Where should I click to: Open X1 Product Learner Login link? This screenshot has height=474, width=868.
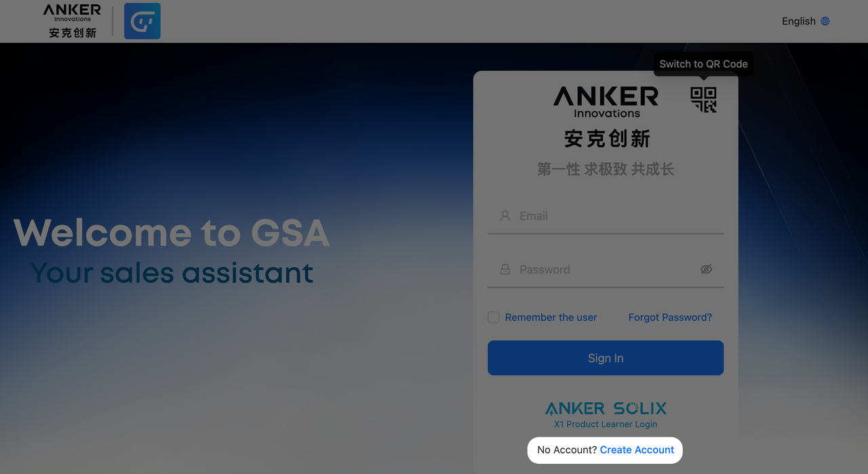click(606, 424)
